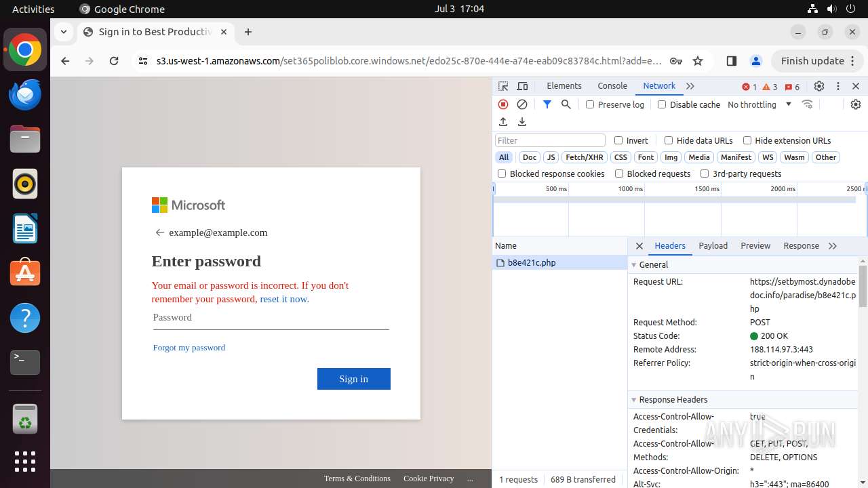
Task: Go back in Chrome toolbar
Action: pos(65,61)
